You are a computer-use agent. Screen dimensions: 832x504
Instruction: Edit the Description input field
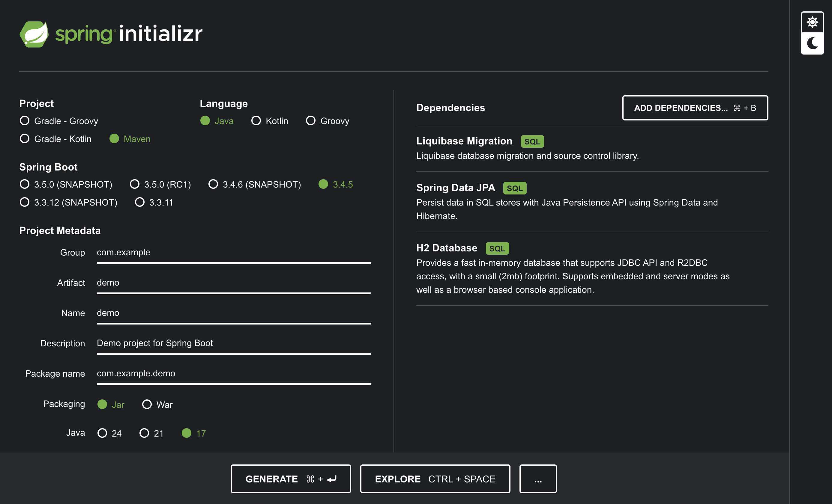[x=234, y=343]
